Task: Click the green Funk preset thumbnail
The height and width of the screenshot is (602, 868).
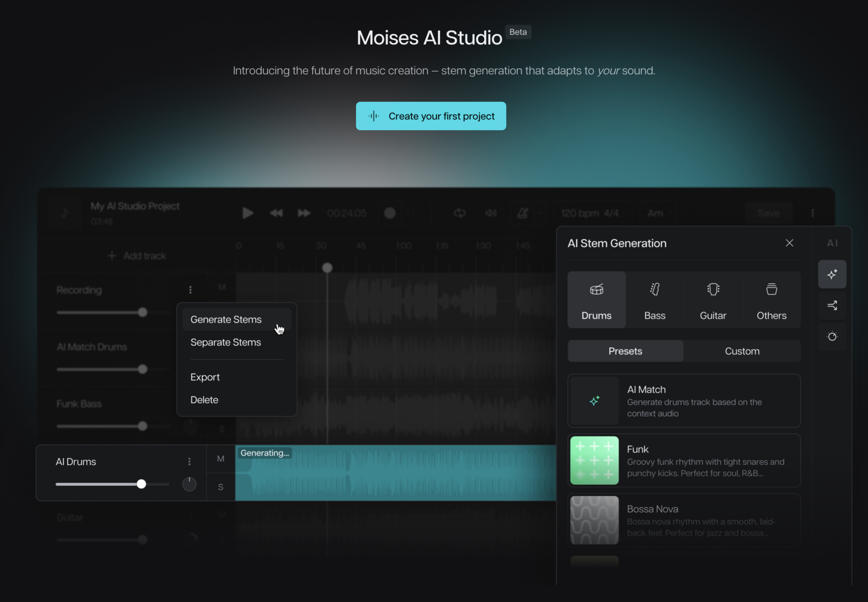Action: [x=595, y=460]
